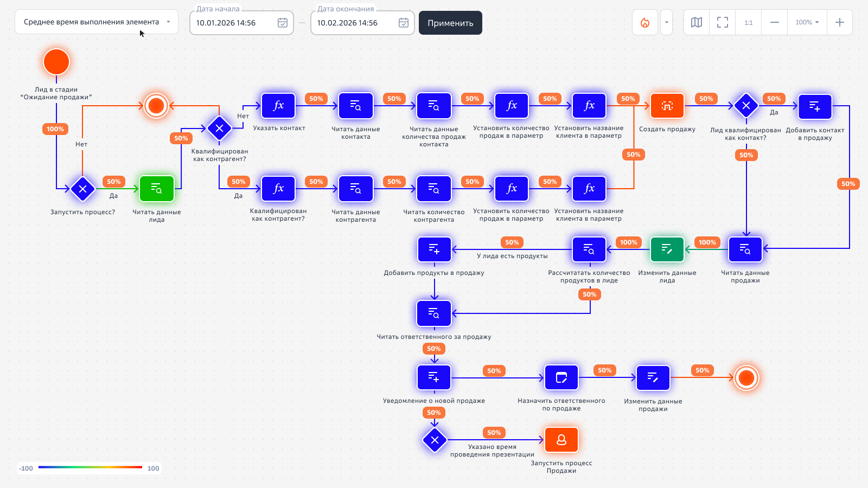Select the Запустить процесс? gateway diamond
The image size is (868, 488).
(82, 189)
